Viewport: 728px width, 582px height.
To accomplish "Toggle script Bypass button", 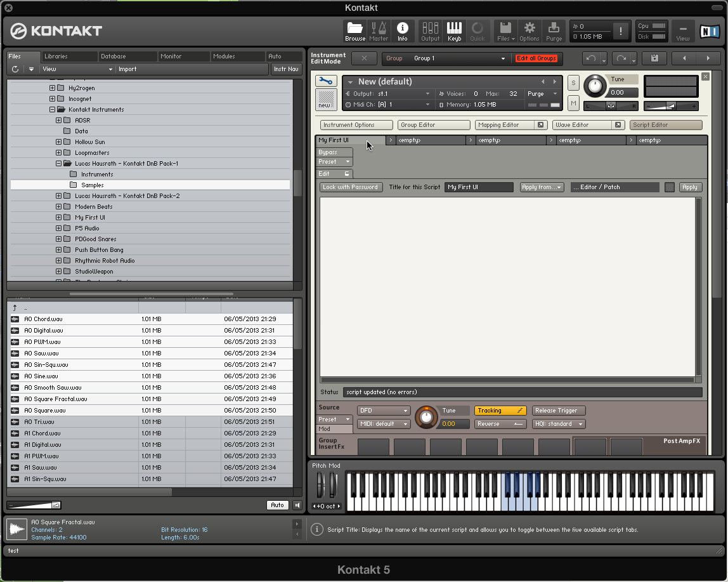I will point(334,152).
